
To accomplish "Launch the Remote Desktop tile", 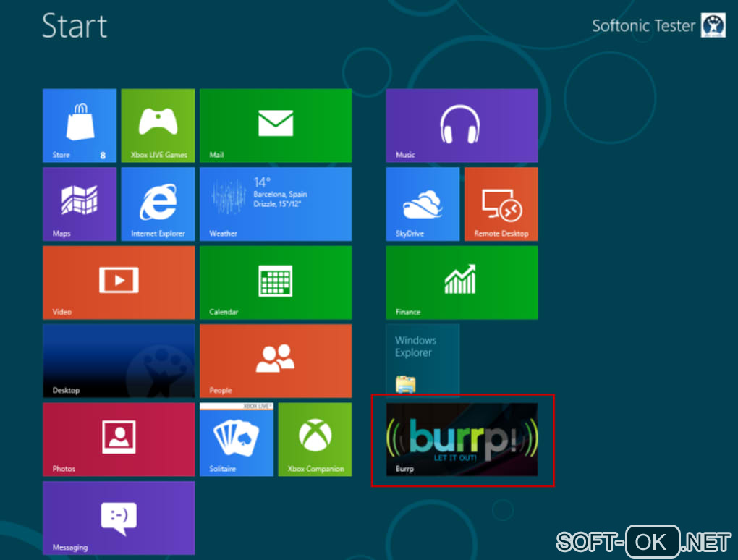I will [x=501, y=204].
